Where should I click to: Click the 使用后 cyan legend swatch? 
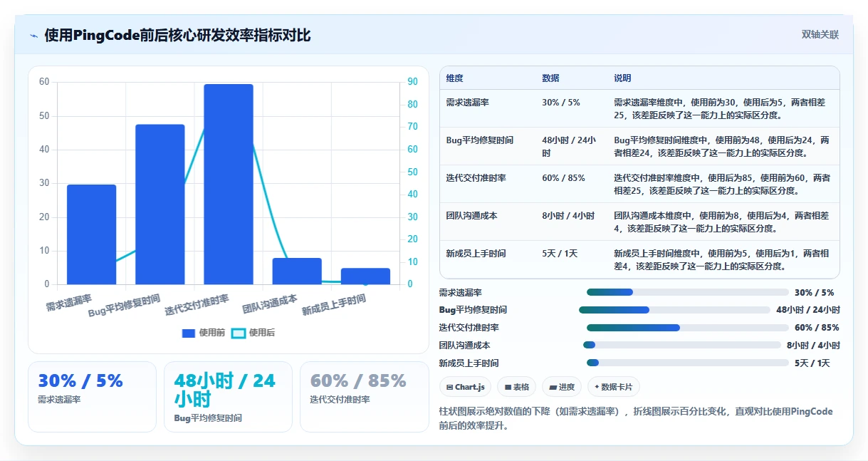[239, 333]
